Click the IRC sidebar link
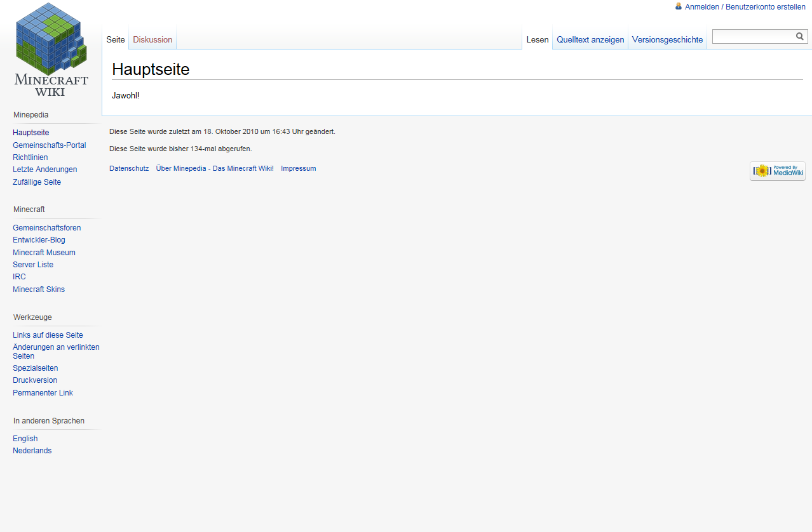 tap(19, 277)
